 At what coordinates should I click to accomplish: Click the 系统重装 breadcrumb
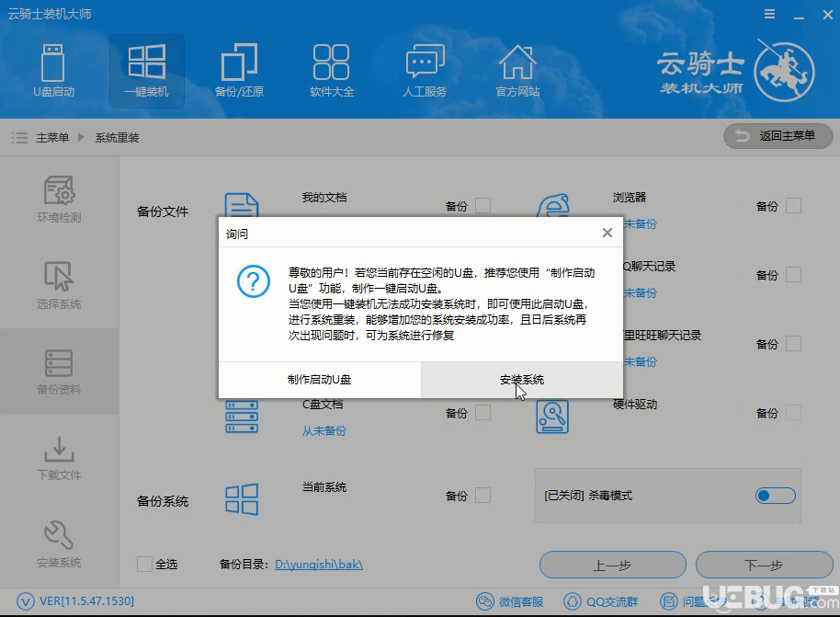tap(117, 138)
